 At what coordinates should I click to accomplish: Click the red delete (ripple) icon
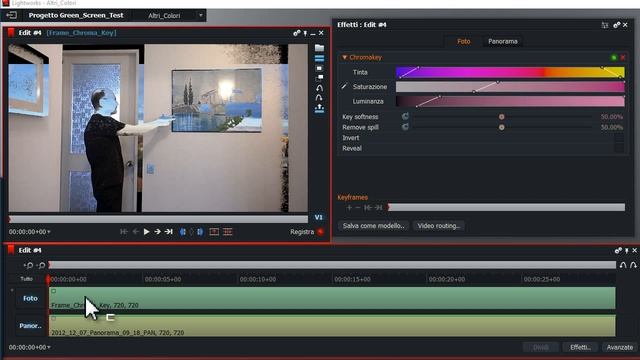coord(228,232)
